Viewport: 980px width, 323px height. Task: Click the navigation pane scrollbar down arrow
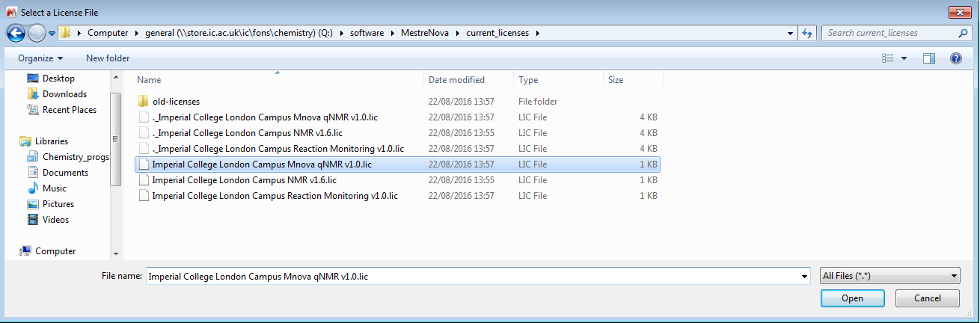(x=115, y=254)
